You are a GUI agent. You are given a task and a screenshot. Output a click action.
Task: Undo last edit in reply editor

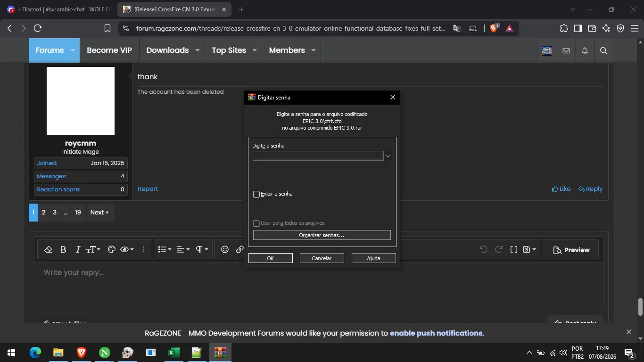click(x=483, y=250)
